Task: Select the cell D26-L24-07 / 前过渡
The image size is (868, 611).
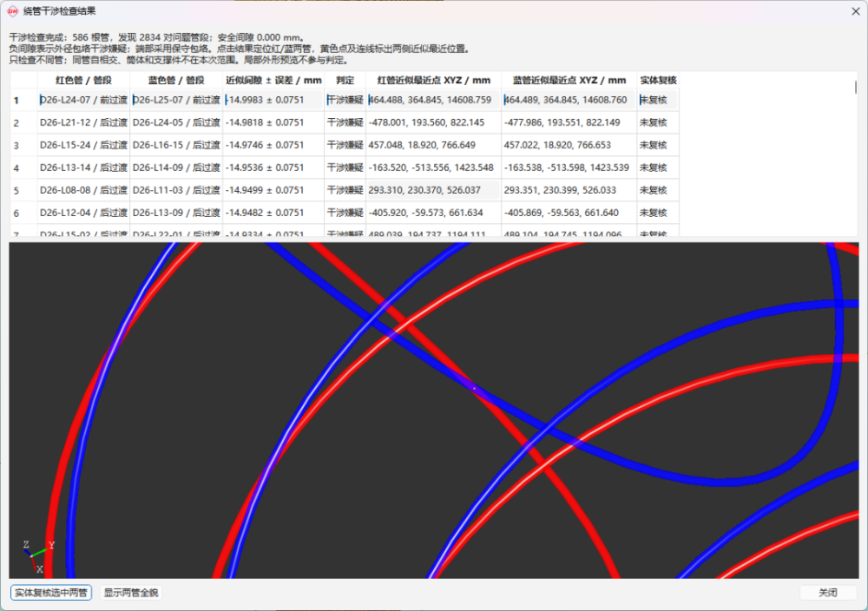Action: pos(83,100)
